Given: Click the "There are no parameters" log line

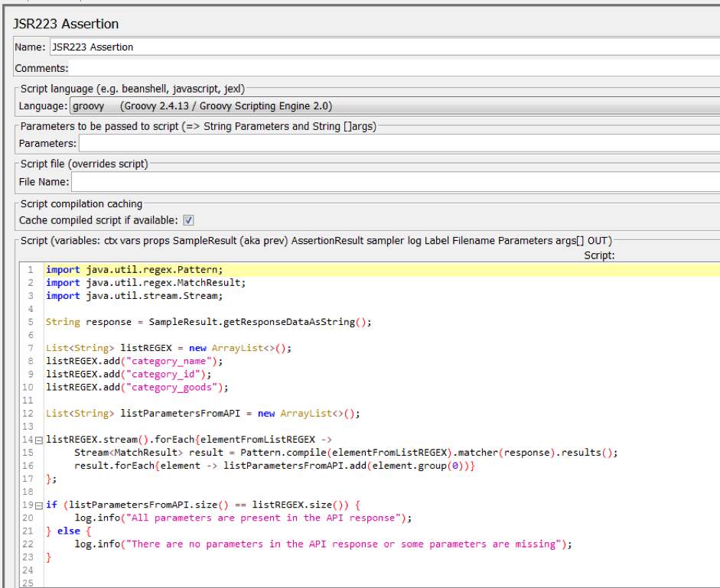Looking at the screenshot, I should pyautogui.click(x=323, y=544).
